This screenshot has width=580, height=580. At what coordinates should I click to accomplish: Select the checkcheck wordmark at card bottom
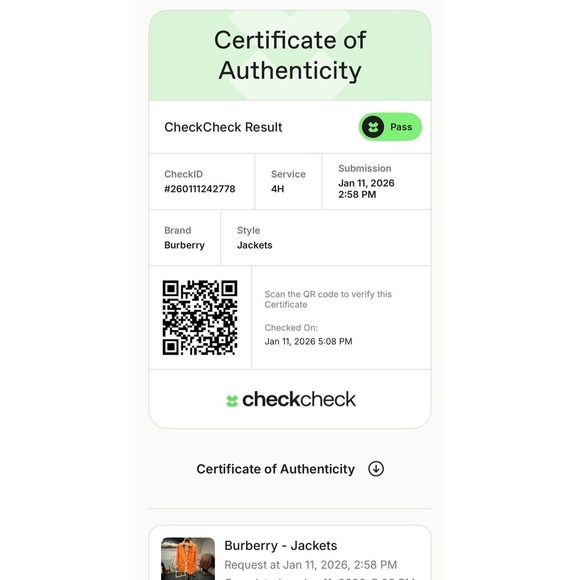(299, 399)
